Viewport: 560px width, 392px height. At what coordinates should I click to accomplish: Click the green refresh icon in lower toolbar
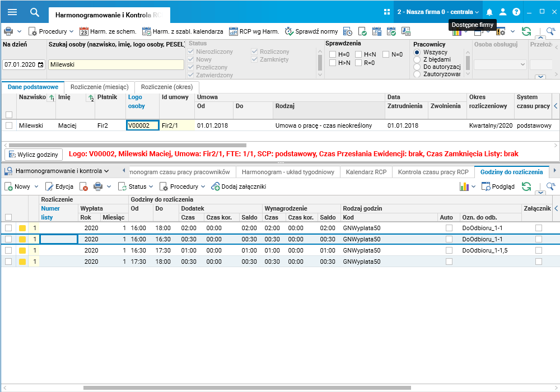click(x=526, y=186)
